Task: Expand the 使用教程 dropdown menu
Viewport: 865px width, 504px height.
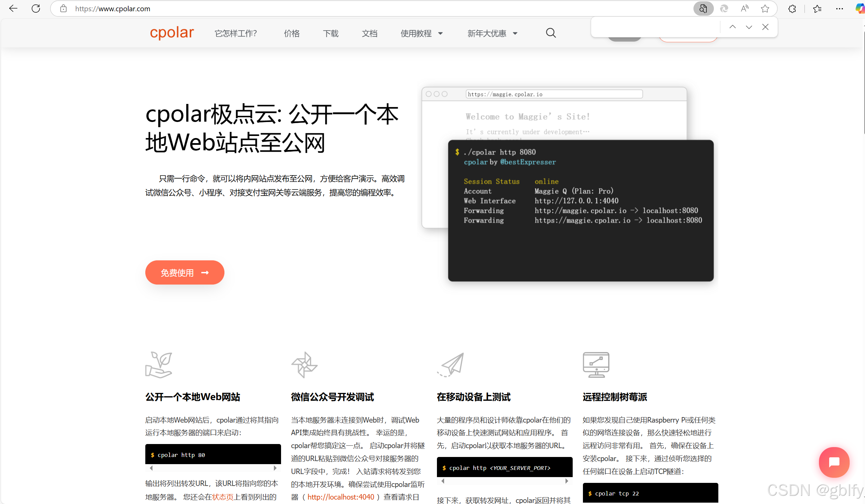Action: [x=421, y=33]
